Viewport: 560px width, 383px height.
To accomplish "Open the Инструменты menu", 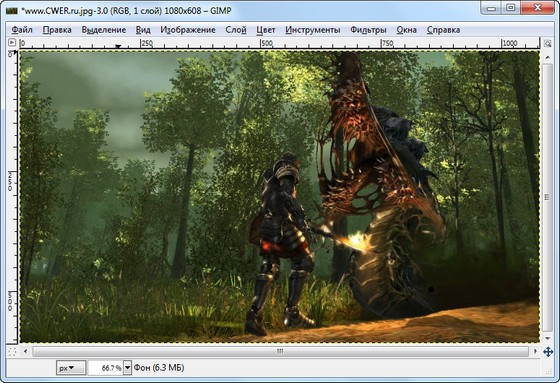I will click(312, 30).
